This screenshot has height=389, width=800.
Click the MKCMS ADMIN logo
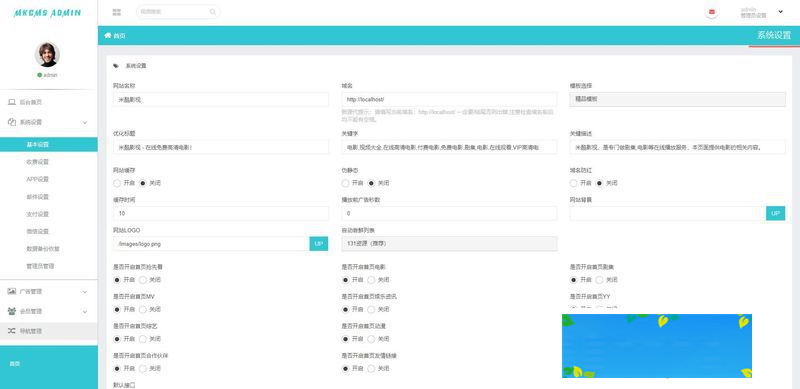click(47, 13)
